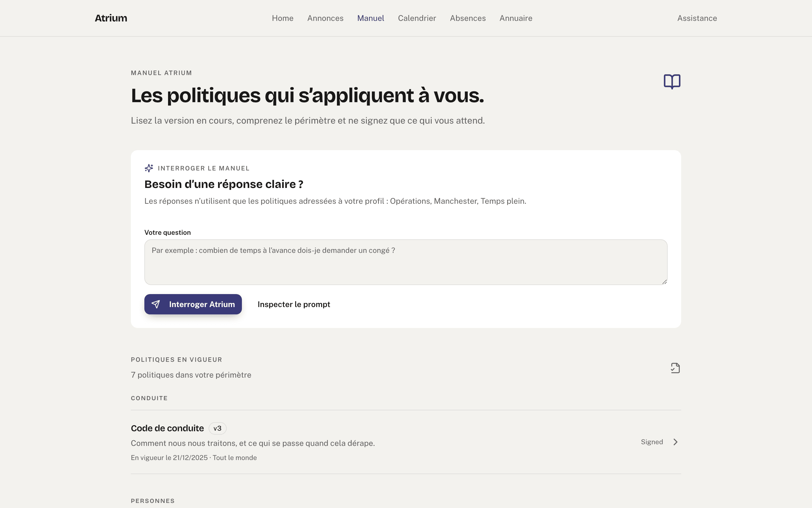The image size is (812, 508).
Task: Open the Assistance link
Action: (697, 18)
